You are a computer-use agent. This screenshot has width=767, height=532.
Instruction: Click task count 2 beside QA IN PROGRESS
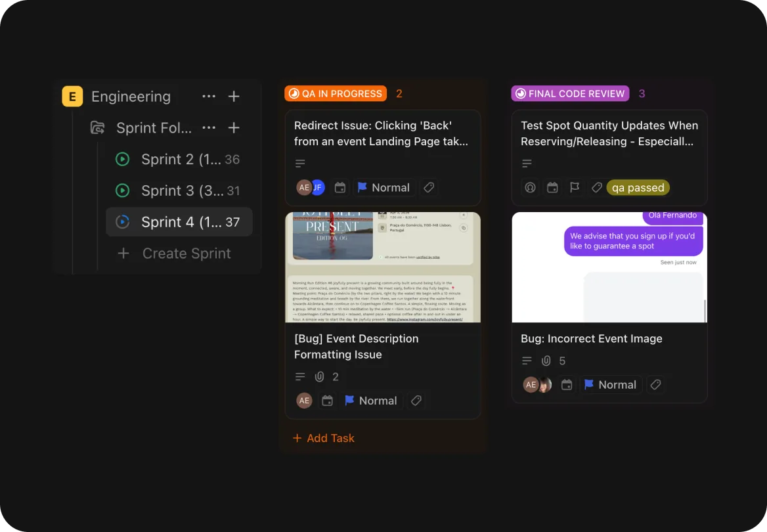(399, 93)
